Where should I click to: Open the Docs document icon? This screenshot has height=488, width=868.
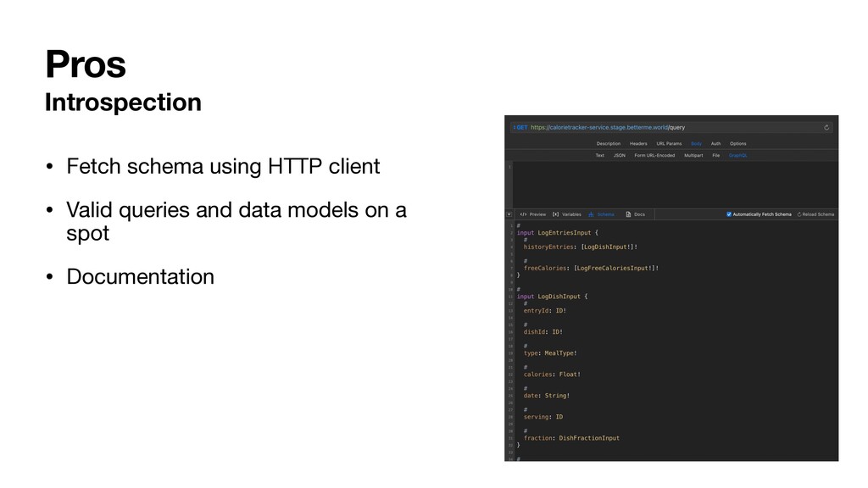(x=628, y=214)
